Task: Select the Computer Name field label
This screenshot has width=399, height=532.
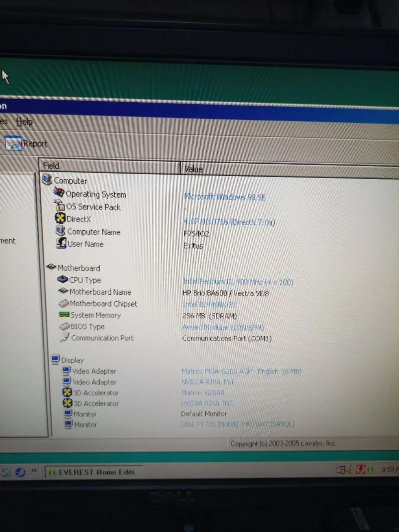Action: tap(94, 232)
